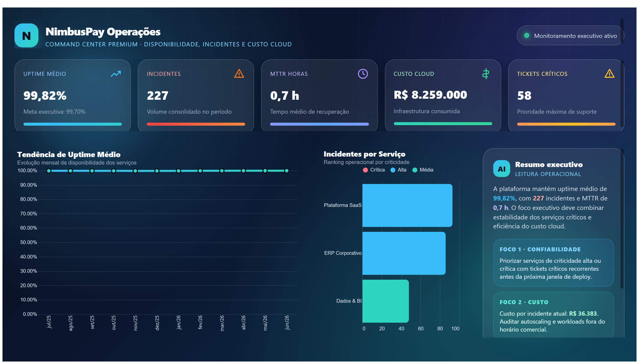Click the Incidentes por Serviço title
The width and height of the screenshot is (639, 364).
click(x=364, y=154)
